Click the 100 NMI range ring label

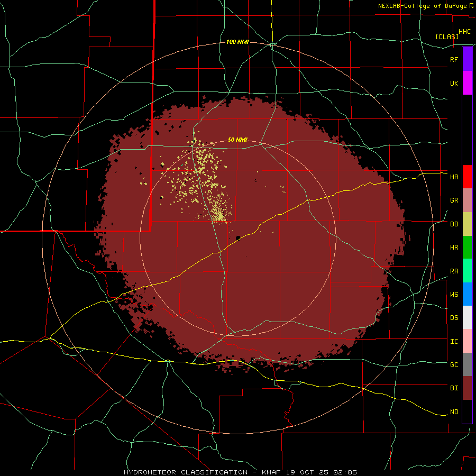point(237,42)
